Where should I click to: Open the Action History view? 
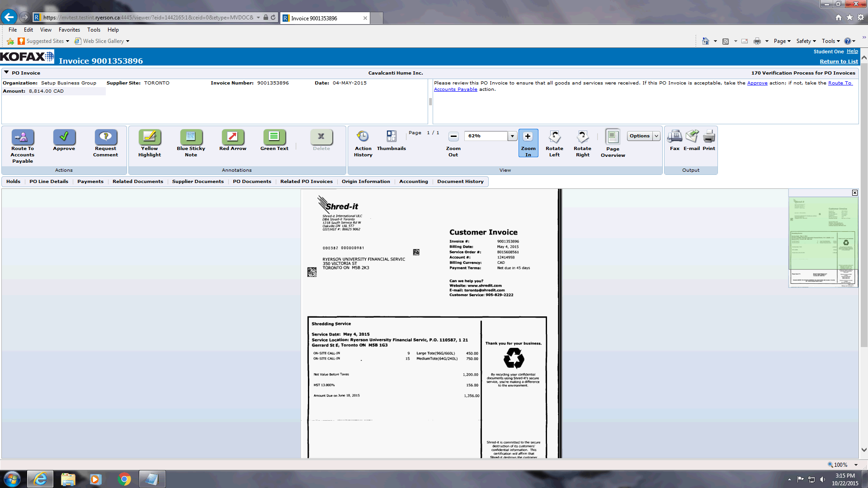[363, 137]
